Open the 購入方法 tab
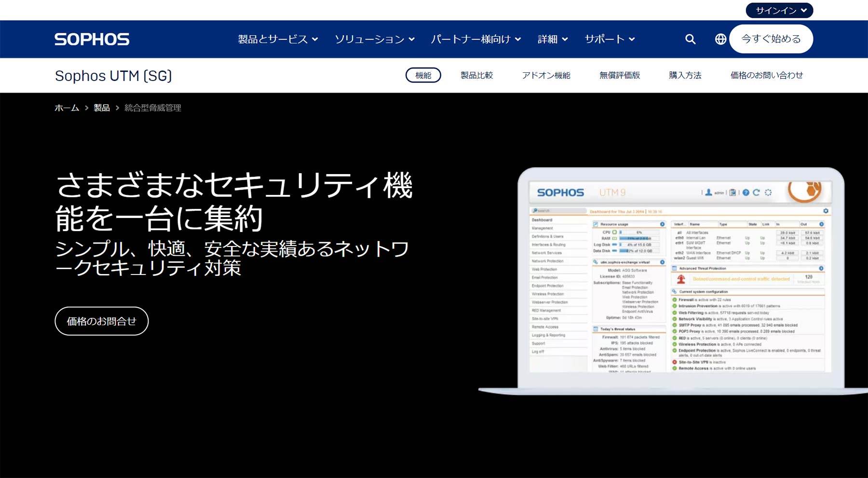This screenshot has height=478, width=868. (685, 75)
